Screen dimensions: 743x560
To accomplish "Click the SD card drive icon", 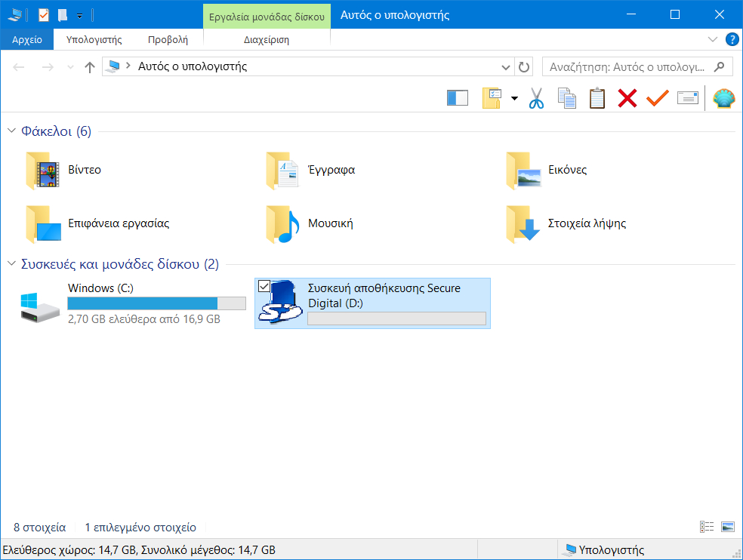I will (282, 303).
